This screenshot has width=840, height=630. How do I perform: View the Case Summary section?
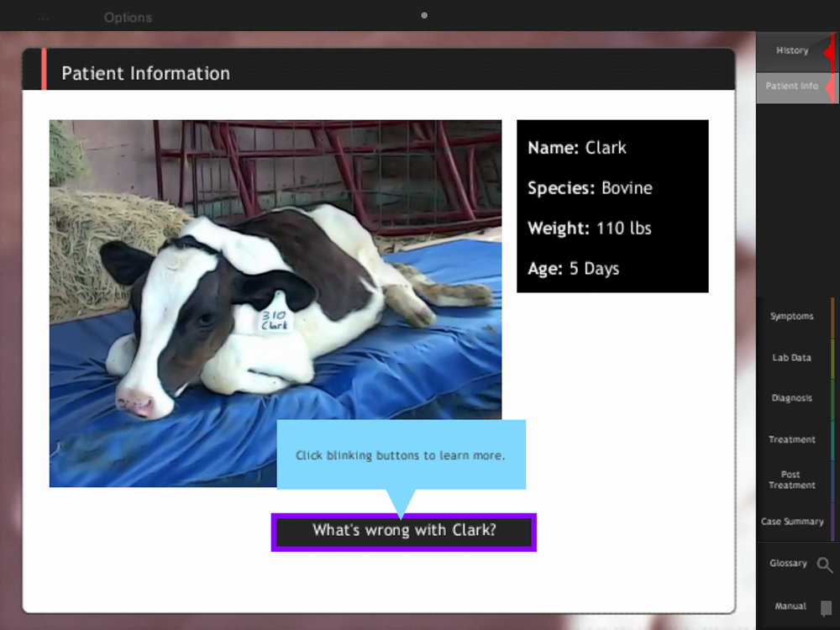(795, 522)
